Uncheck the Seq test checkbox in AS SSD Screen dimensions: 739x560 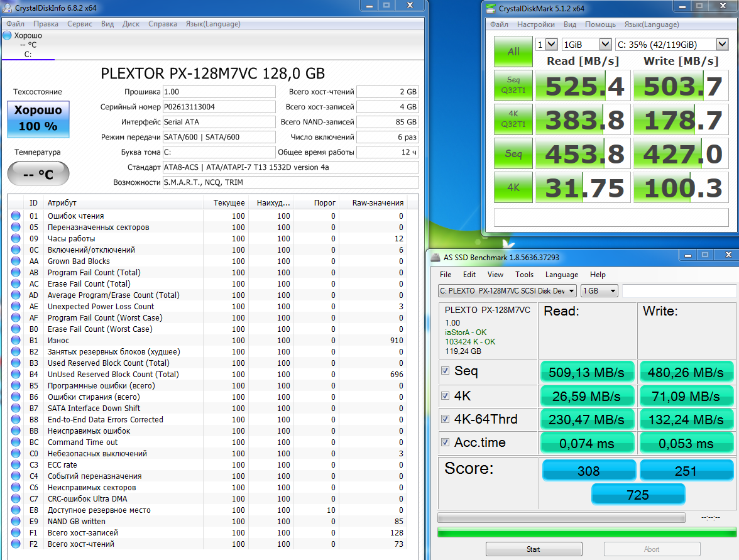point(445,371)
